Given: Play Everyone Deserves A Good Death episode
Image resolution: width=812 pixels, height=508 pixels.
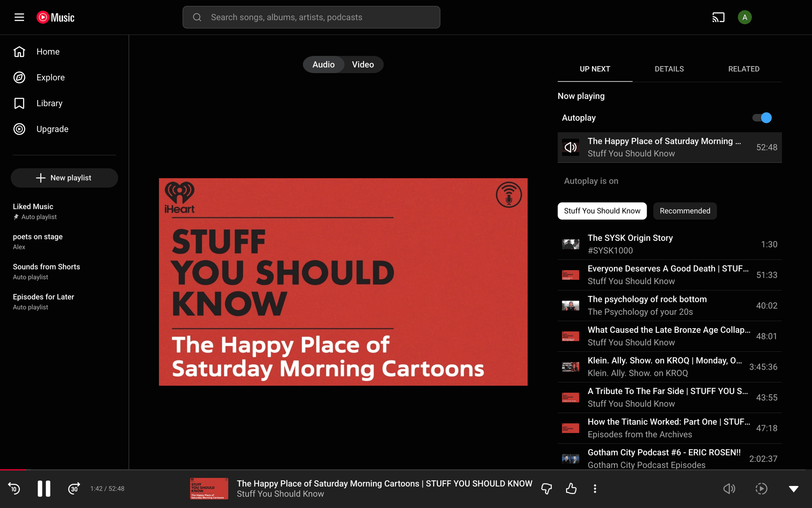Looking at the screenshot, I should (669, 275).
